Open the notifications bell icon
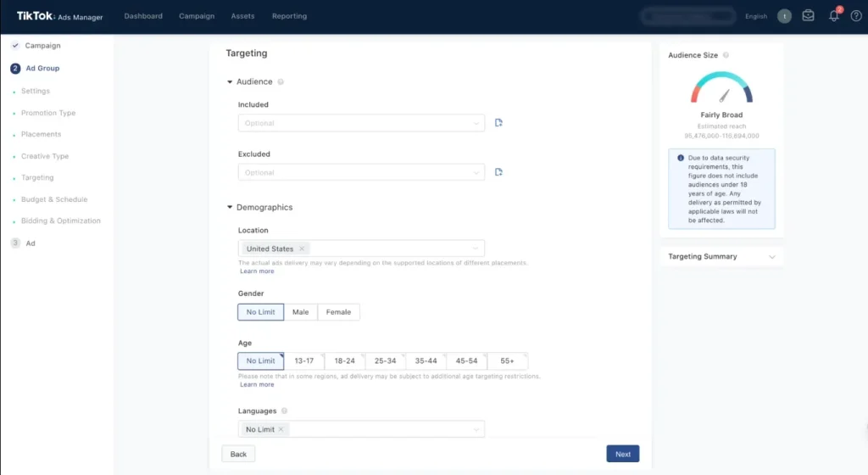 [x=834, y=16]
